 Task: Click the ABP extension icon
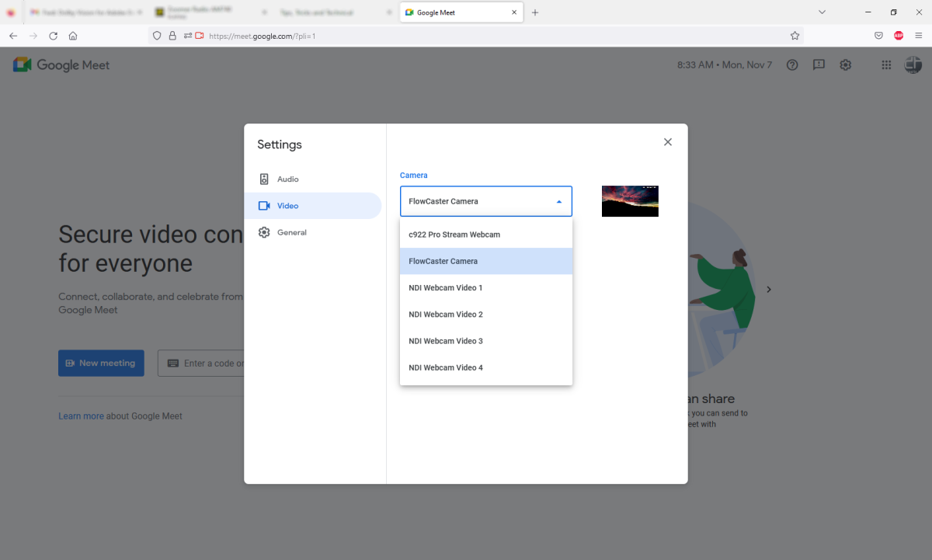click(x=899, y=36)
